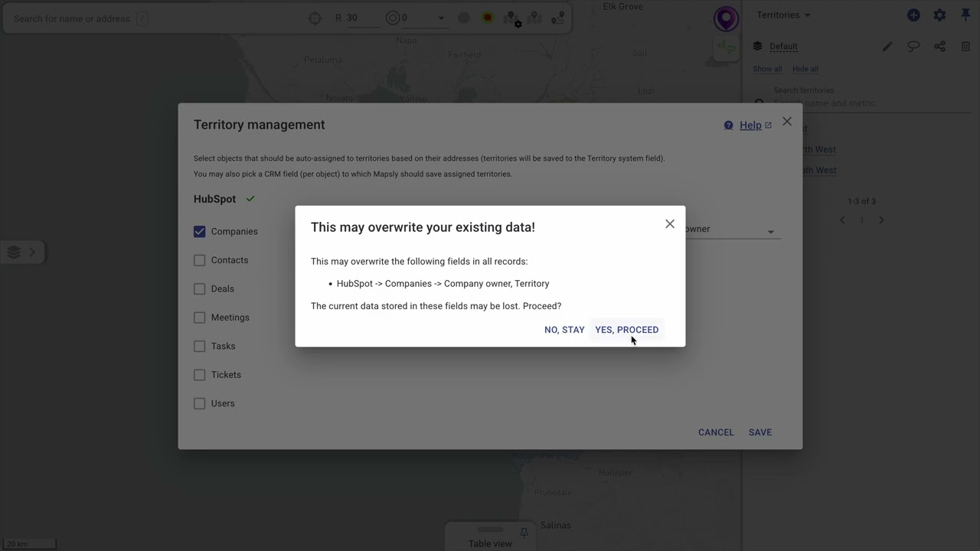Click the radius value field showing 30

tap(362, 18)
